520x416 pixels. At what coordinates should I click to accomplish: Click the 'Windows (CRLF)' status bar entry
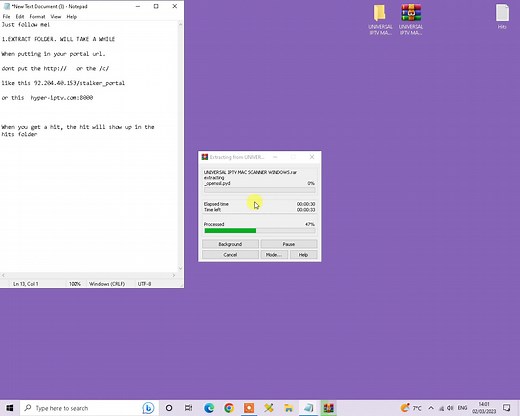[x=107, y=284]
